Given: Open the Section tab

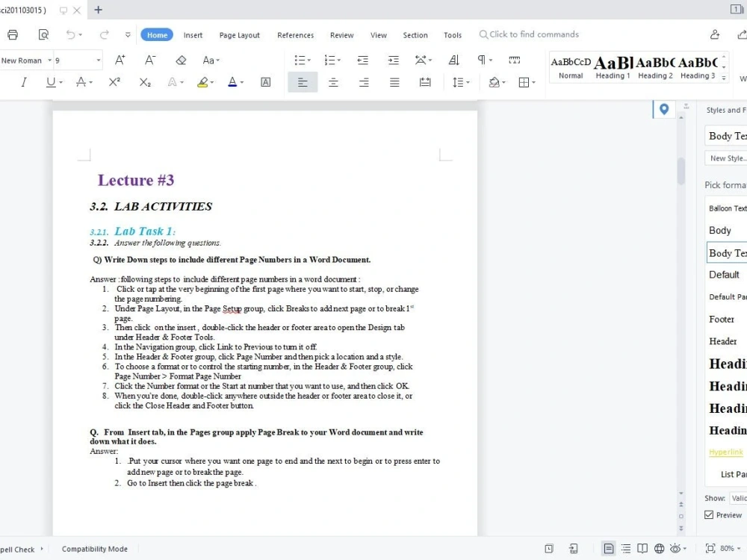Looking at the screenshot, I should (x=415, y=35).
